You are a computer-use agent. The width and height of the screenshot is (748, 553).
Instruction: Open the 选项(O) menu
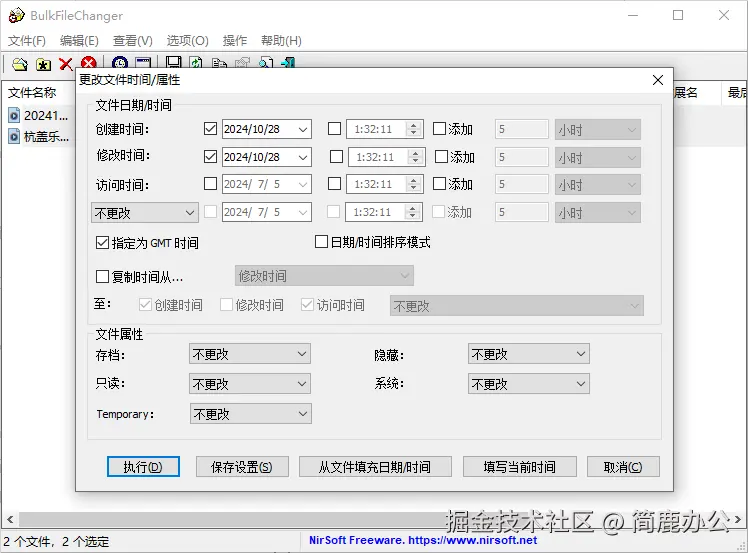tap(187, 41)
